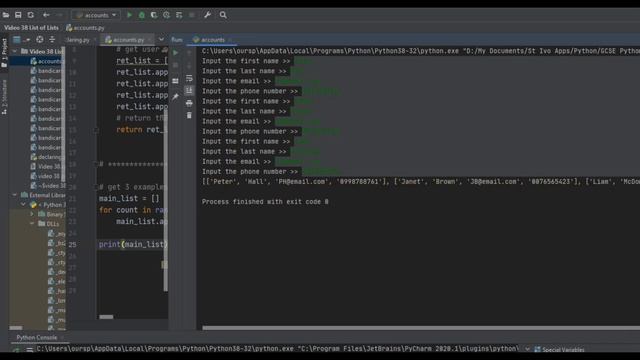This screenshot has height=360, width=640.
Task: Open the hidden editor tabs chevron dropdown
Action: tap(161, 40)
